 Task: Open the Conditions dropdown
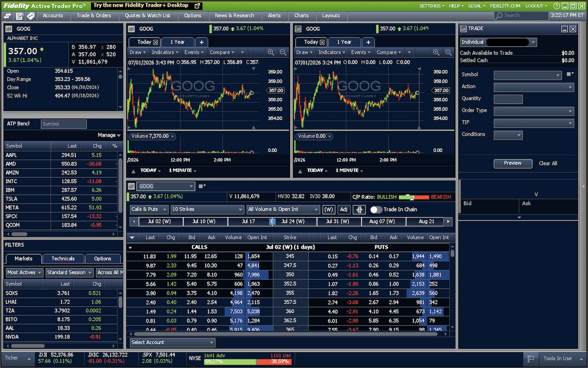508,135
